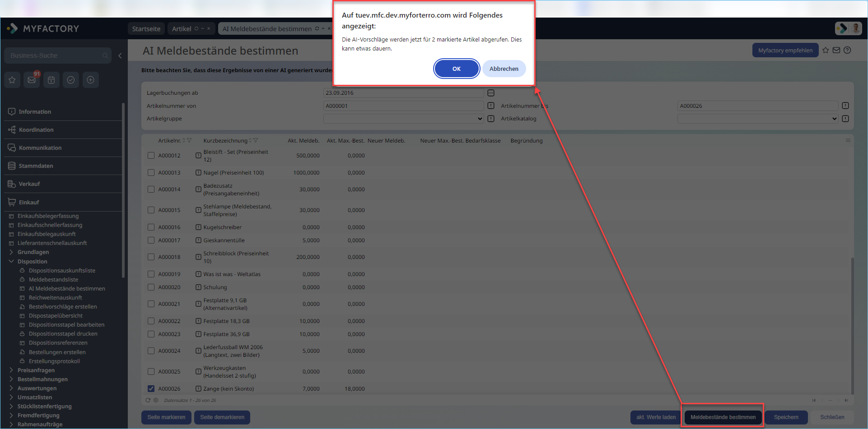Viewport: 868px width, 429px height.
Task: Click the info icon next to Artikelgruppe dropdown
Action: click(491, 119)
